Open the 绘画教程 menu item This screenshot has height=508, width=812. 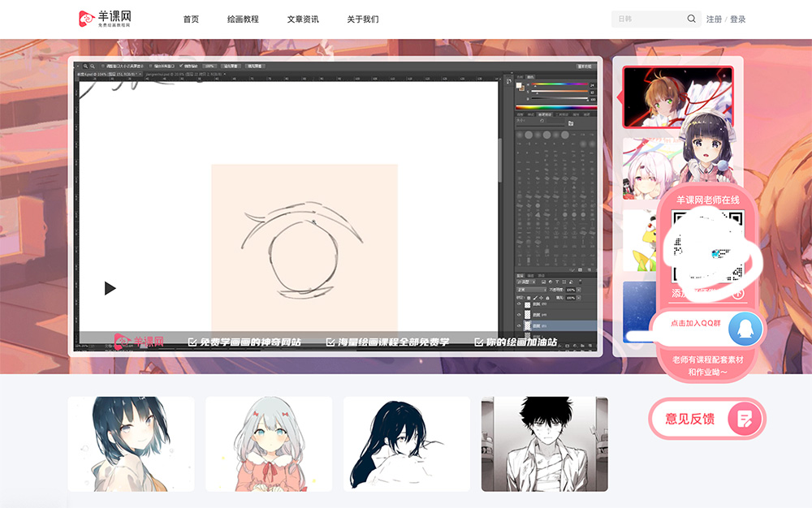coord(243,19)
